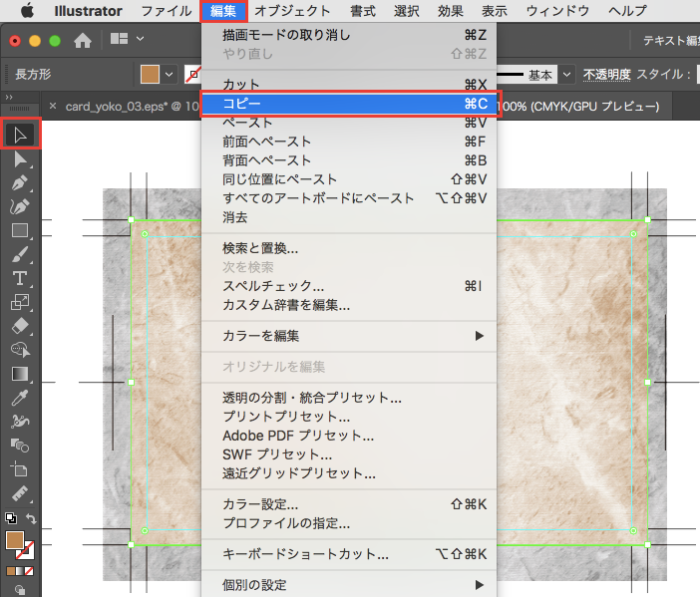
Task: Click the 不透明度 link in control bar
Action: [607, 75]
